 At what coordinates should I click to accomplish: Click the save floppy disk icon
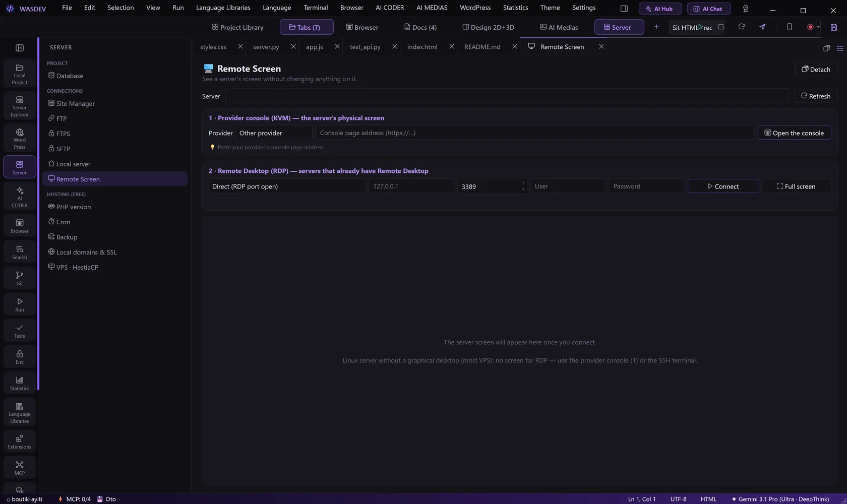coord(834,27)
